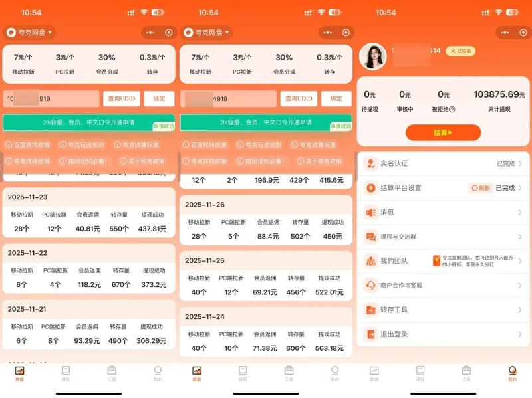Screen dimensions: 532x398
Task: Tap the profile avatar photo
Action: click(x=372, y=56)
